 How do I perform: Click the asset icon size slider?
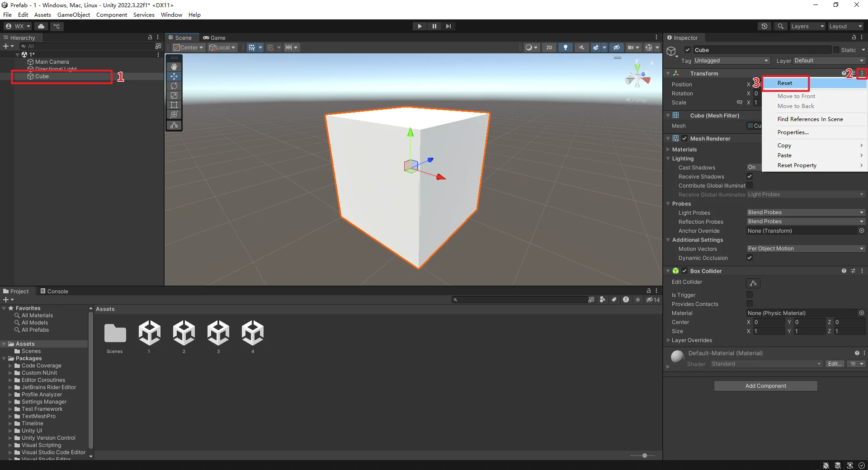pos(644,456)
